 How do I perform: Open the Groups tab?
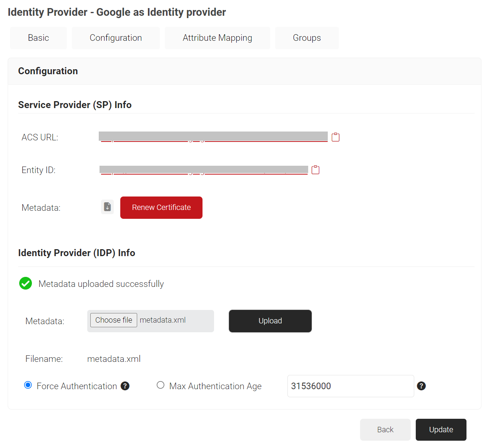tap(307, 38)
